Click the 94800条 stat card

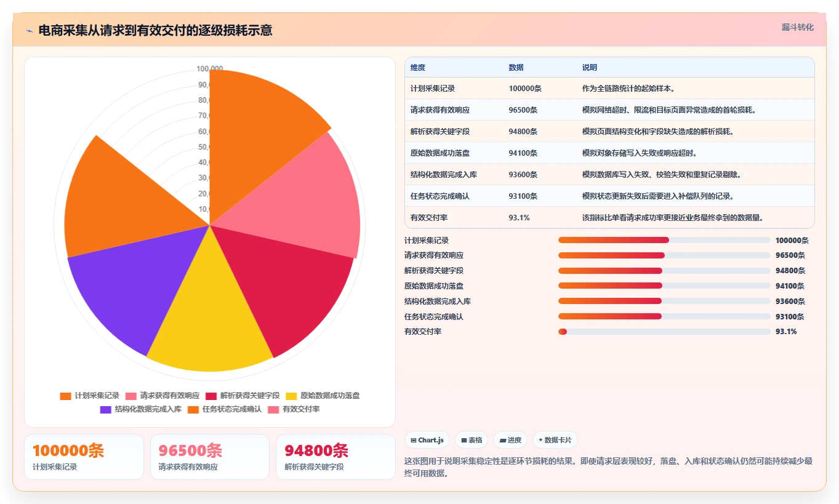336,457
